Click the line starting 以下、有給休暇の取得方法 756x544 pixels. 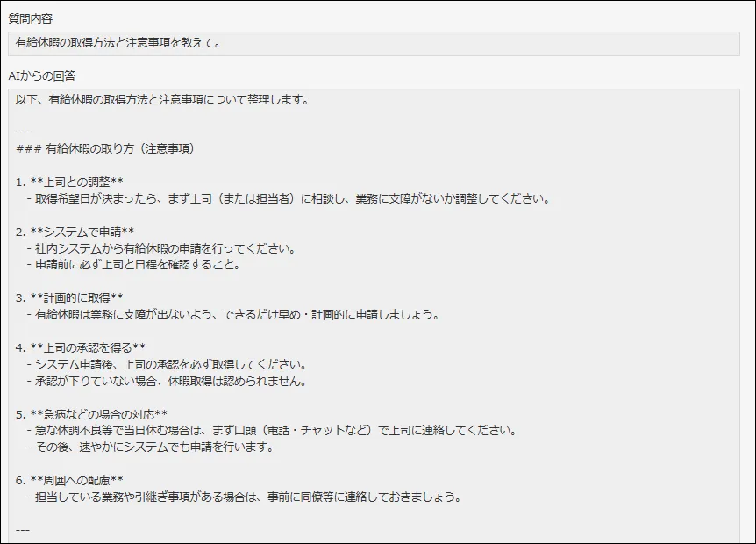click(162, 100)
